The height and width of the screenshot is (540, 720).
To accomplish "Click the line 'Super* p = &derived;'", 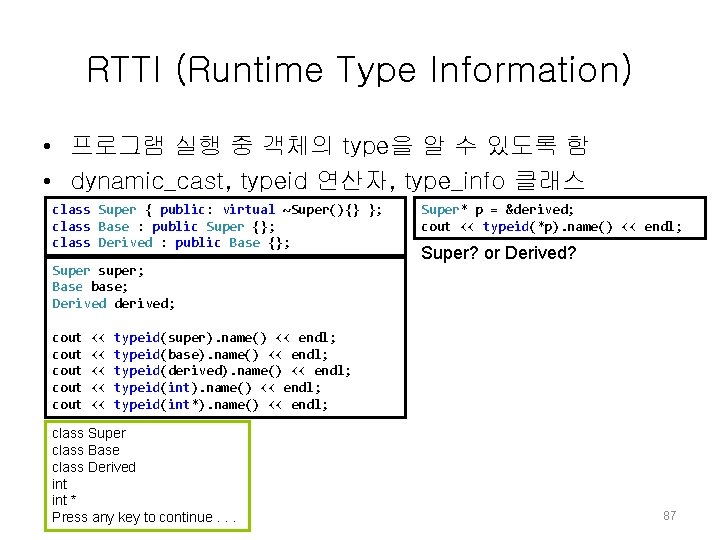I will 497,210.
